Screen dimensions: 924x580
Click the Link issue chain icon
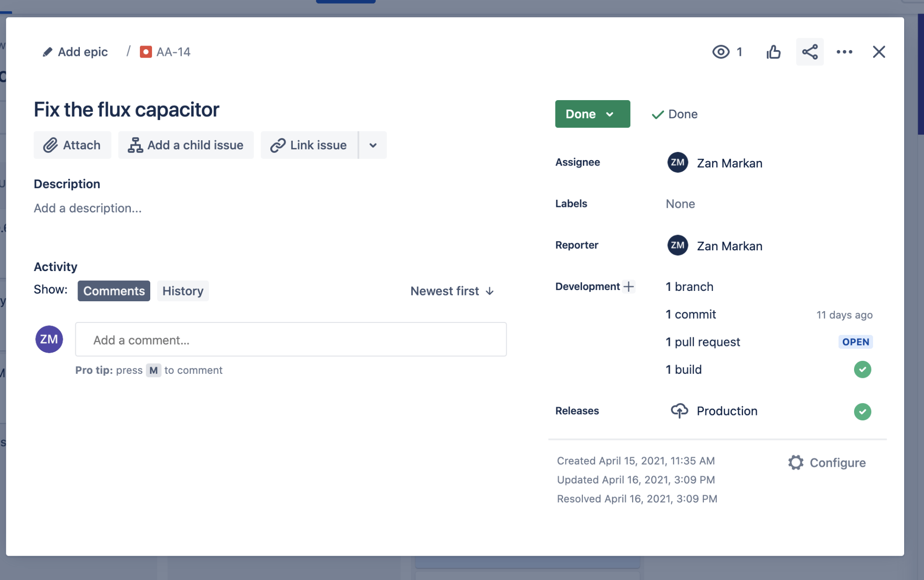click(x=277, y=145)
